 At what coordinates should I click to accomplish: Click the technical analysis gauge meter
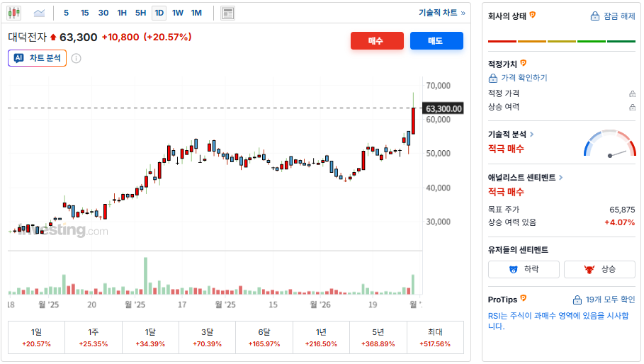pyautogui.click(x=610, y=144)
